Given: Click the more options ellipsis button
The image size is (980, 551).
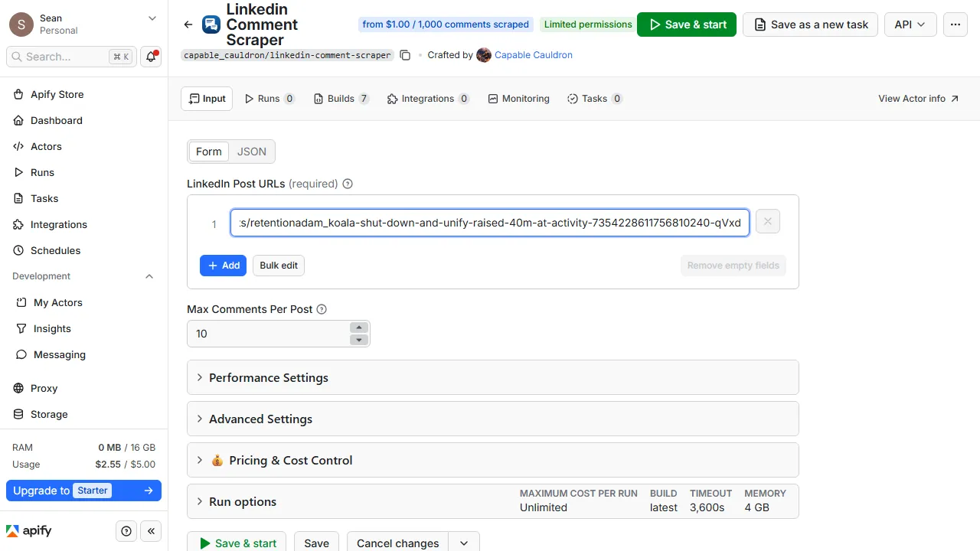Looking at the screenshot, I should pos(955,24).
